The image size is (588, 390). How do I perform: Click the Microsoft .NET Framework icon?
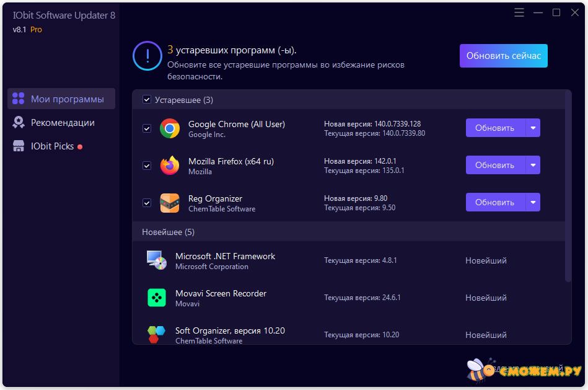coord(157,260)
